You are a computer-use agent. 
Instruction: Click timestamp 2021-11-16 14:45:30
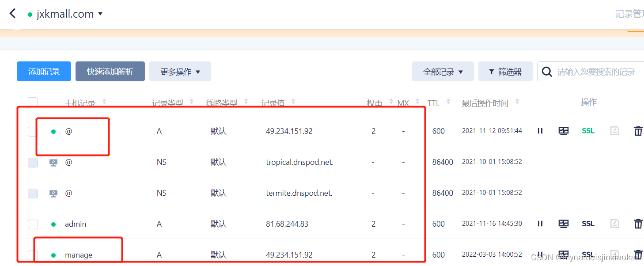click(x=492, y=224)
